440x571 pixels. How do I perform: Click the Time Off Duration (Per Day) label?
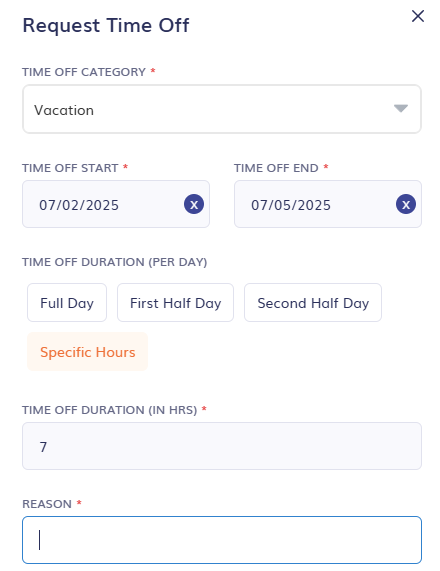point(114,262)
